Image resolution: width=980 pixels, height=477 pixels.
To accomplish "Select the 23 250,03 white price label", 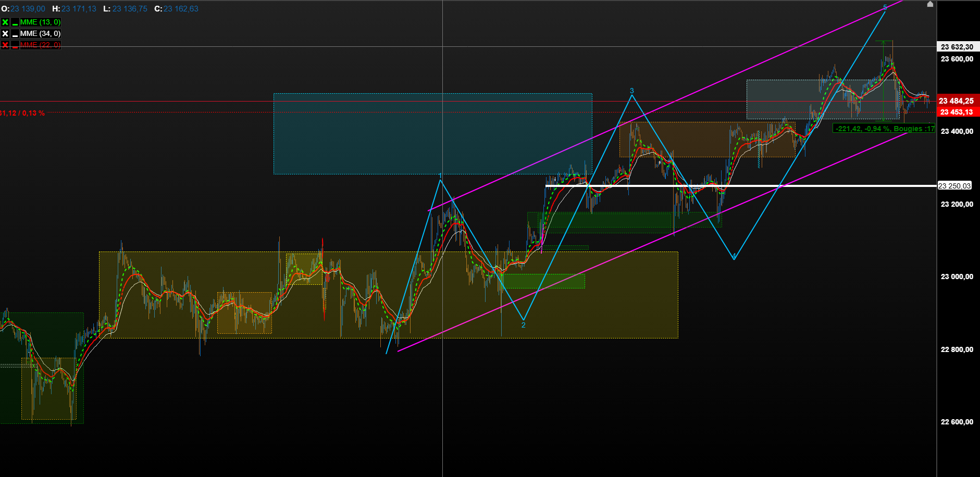I will [x=954, y=186].
